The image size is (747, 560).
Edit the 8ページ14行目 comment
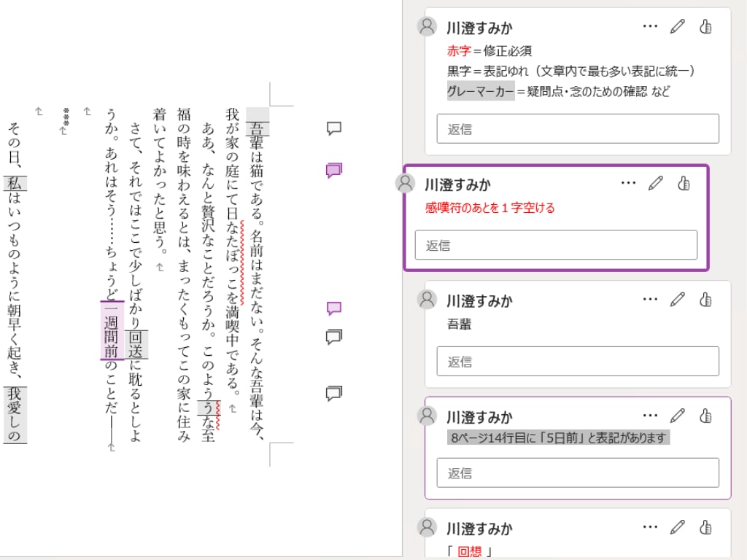[678, 416]
